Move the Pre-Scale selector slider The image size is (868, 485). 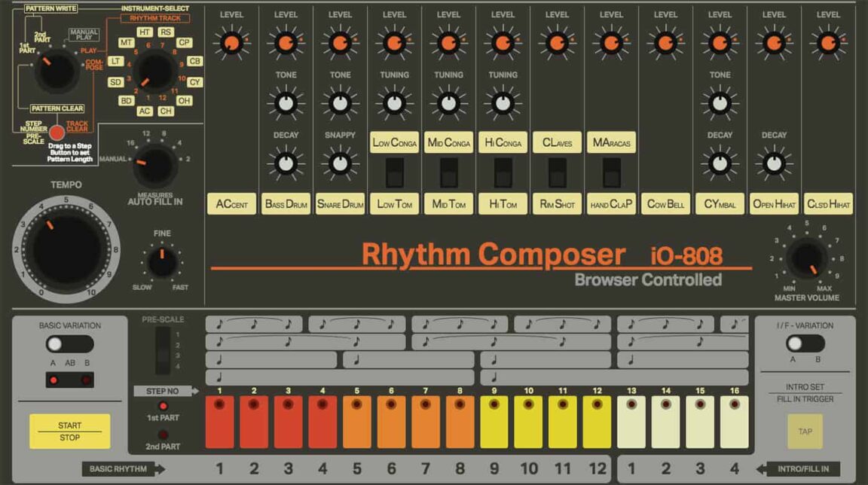pos(163,352)
